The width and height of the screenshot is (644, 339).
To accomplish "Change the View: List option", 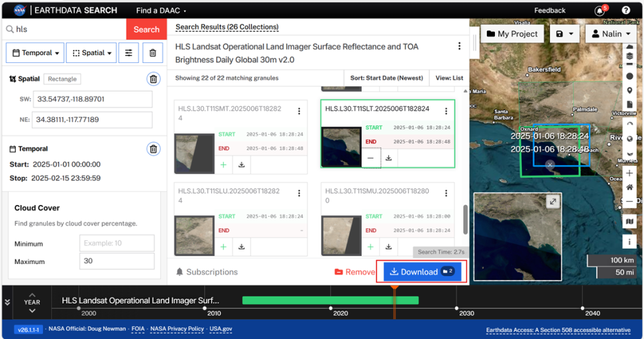I will (x=449, y=78).
